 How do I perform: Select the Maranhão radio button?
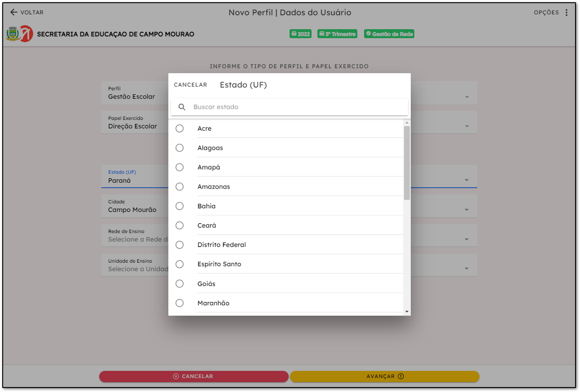click(180, 303)
